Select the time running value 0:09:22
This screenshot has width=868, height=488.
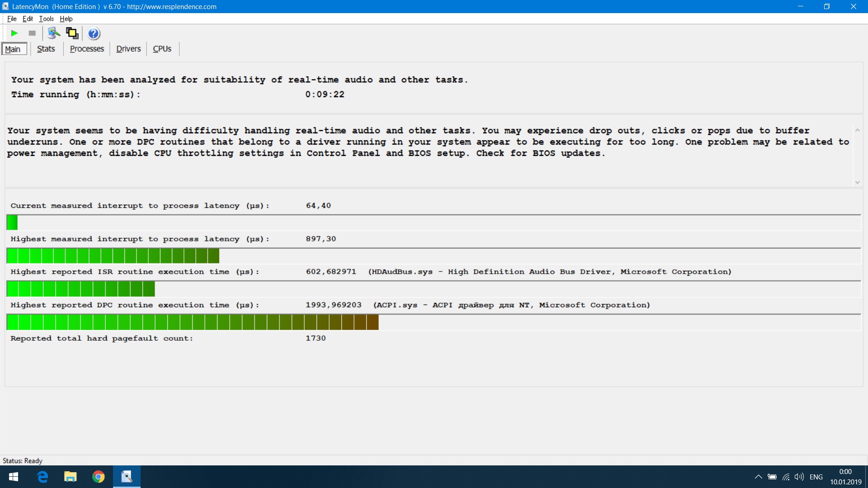pos(325,94)
